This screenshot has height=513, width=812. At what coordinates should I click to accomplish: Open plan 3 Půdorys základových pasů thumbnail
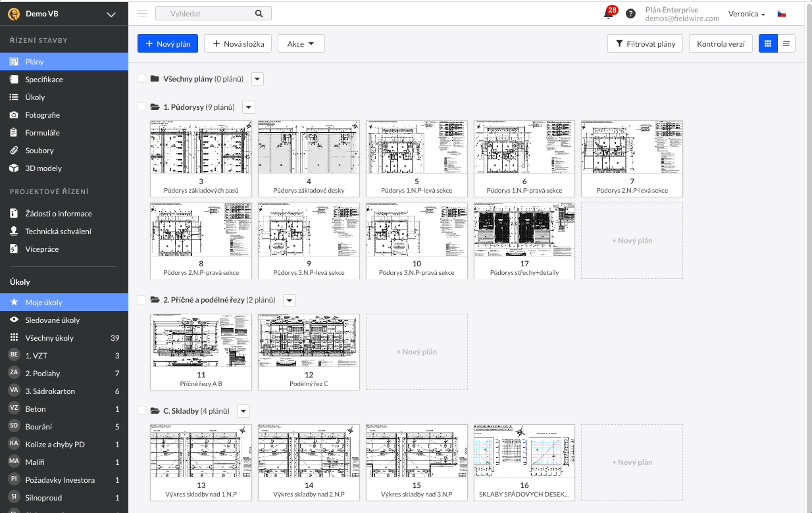[x=201, y=159]
